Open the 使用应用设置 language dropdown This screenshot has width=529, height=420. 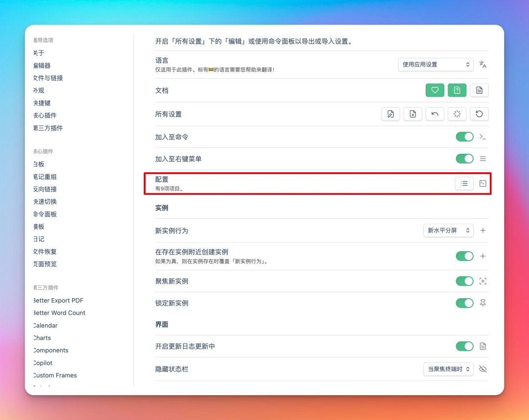(435, 65)
